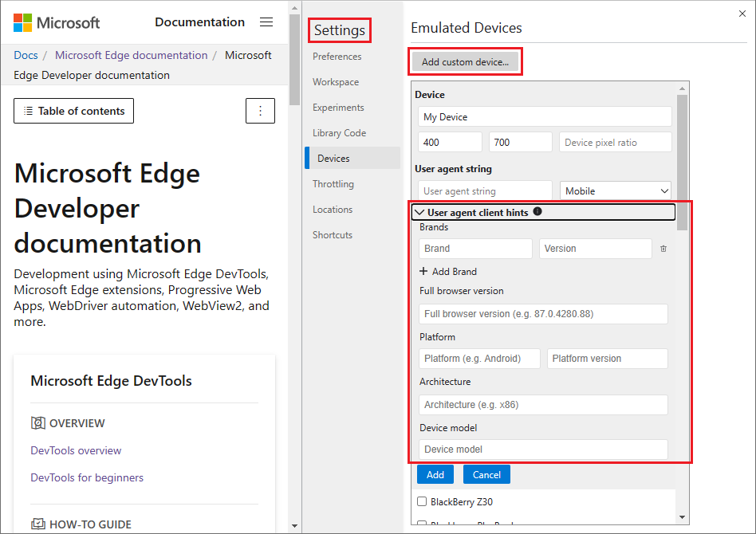756x534 pixels.
Task: Open the Mobile user agent type dropdown
Action: coord(615,190)
